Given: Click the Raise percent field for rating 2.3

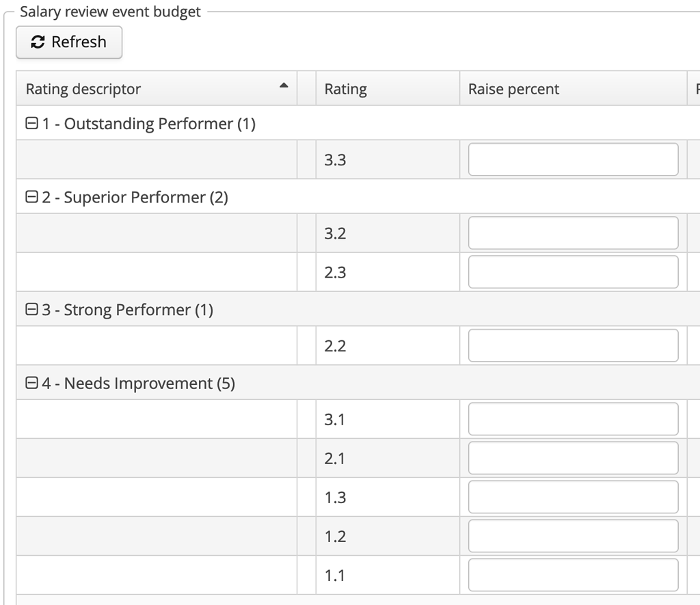Looking at the screenshot, I should click(572, 271).
